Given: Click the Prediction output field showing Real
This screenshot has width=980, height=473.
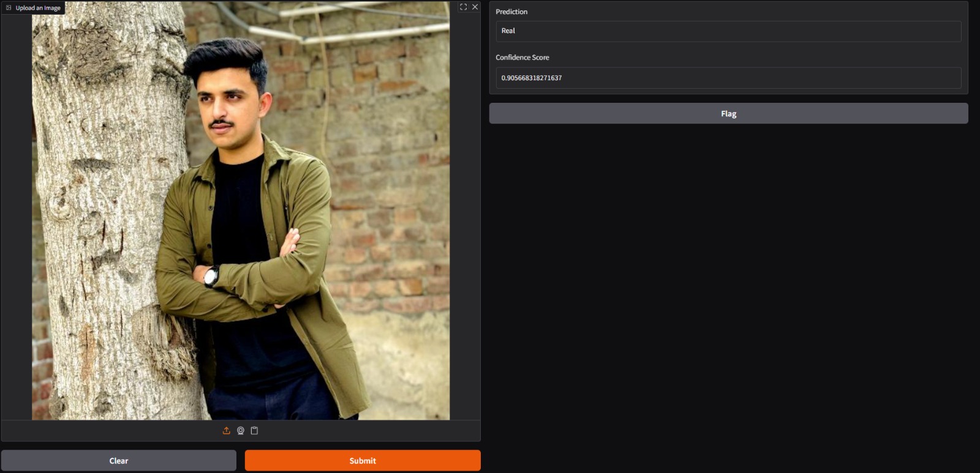Looking at the screenshot, I should click(728, 31).
